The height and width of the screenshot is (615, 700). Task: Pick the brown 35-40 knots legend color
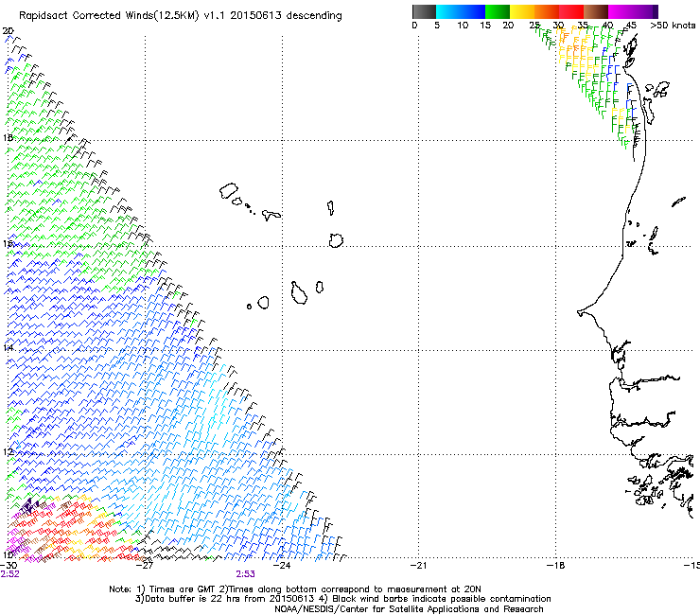[596, 11]
